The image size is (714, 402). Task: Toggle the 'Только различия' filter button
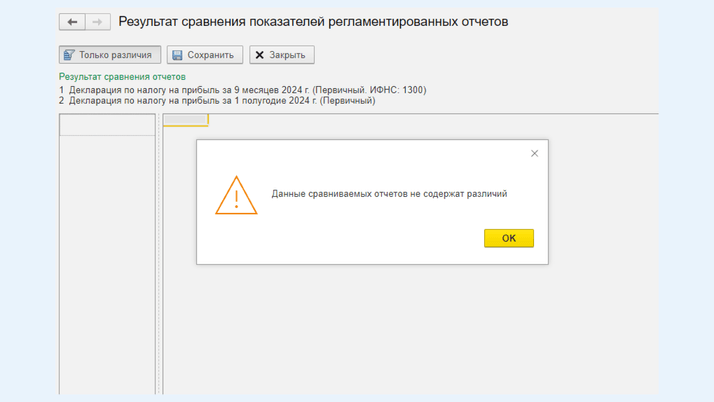tap(110, 55)
